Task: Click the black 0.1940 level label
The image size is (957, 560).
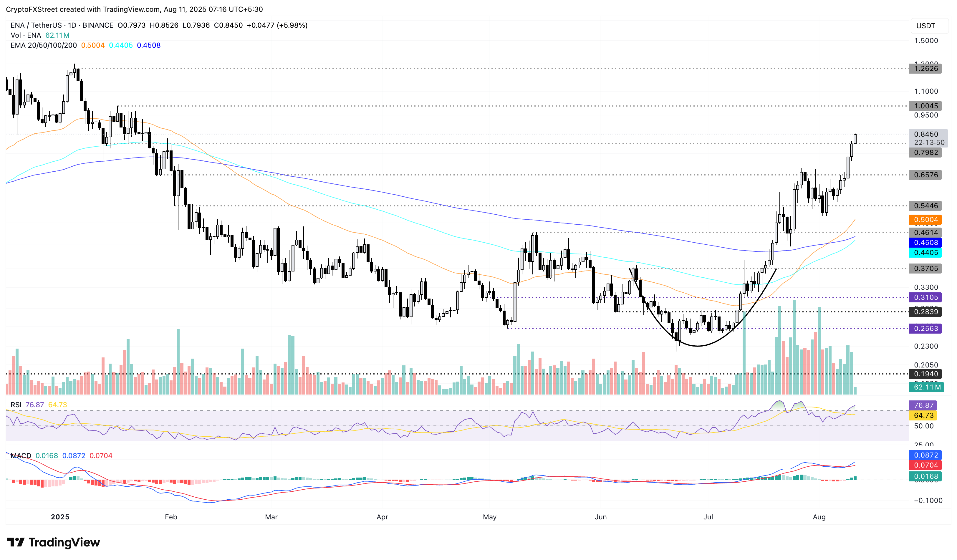Action: coord(925,374)
